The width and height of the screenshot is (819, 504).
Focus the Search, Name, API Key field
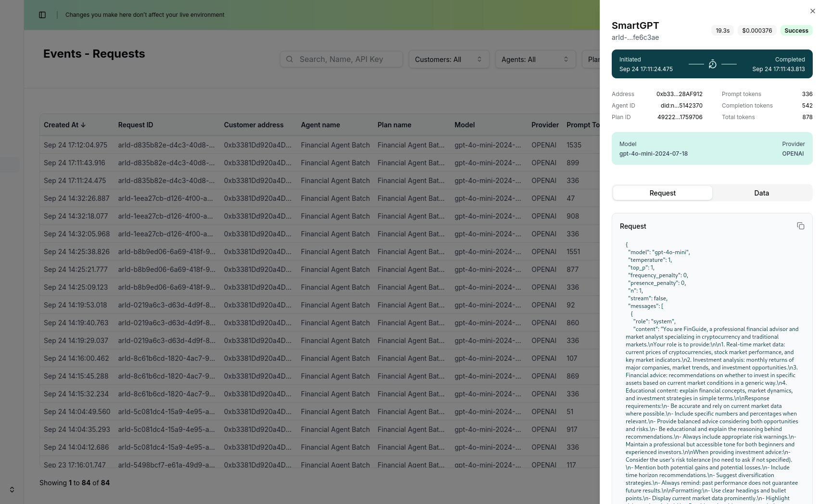pyautogui.click(x=341, y=60)
